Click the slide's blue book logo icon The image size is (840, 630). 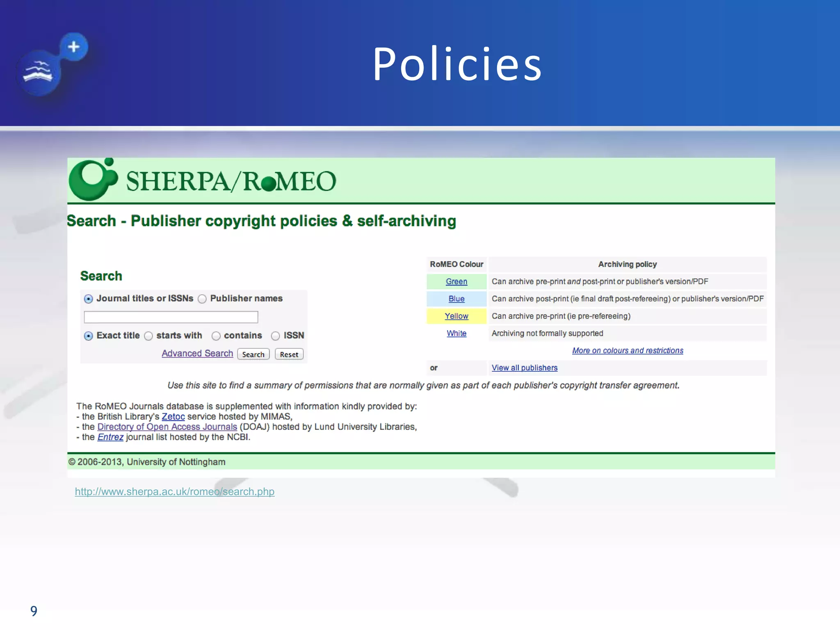point(52,65)
